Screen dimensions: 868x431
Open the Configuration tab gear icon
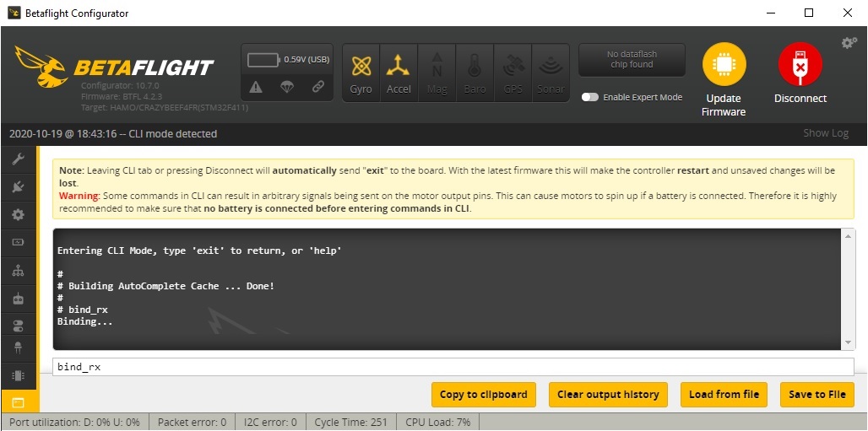(x=19, y=215)
